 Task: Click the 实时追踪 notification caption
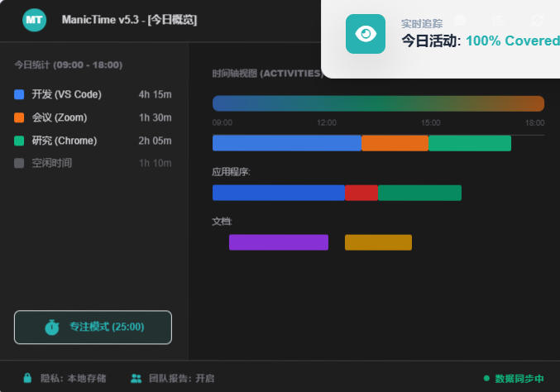point(422,24)
